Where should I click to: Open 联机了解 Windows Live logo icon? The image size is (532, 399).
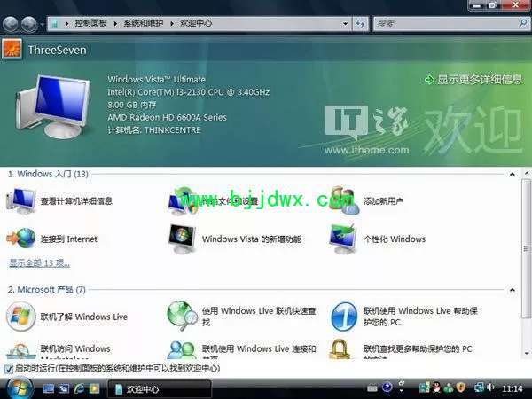[21, 317]
